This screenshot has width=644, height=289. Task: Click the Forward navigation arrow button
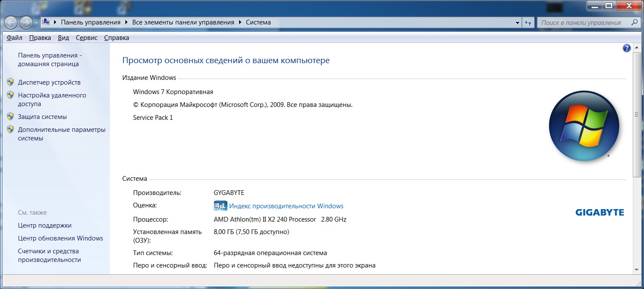coord(26,22)
